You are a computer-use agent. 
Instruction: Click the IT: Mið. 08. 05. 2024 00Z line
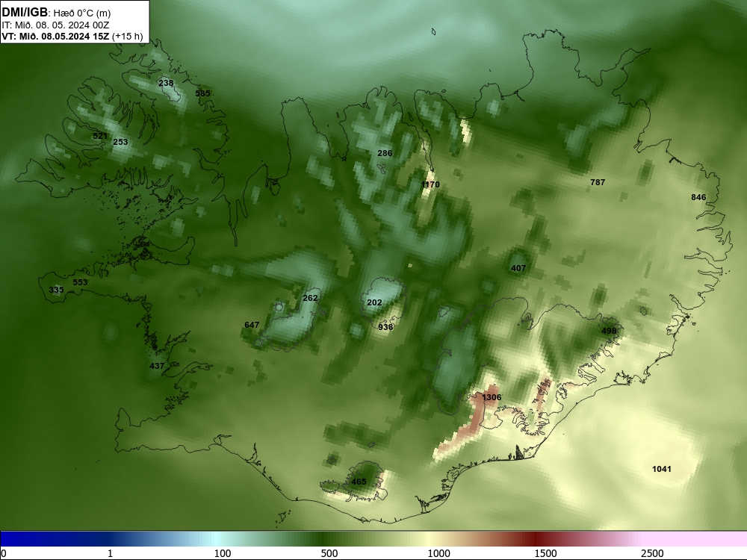[55, 25]
